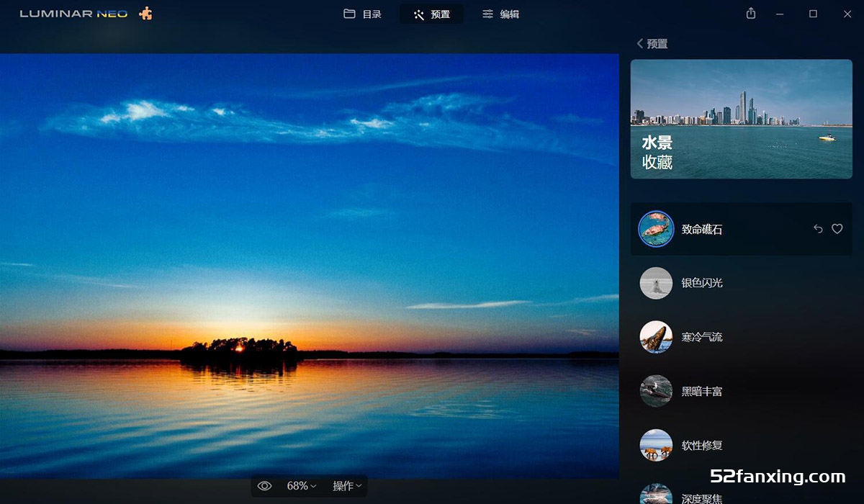
Task: Close the Luminar Neo window
Action: [x=847, y=14]
